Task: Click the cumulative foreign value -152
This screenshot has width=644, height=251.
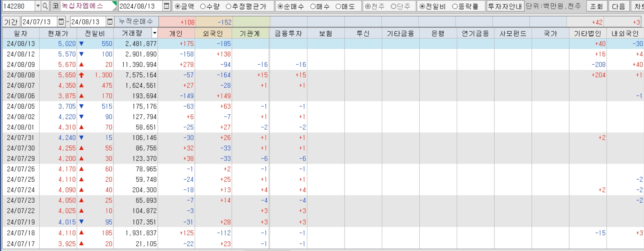Action: [x=225, y=22]
